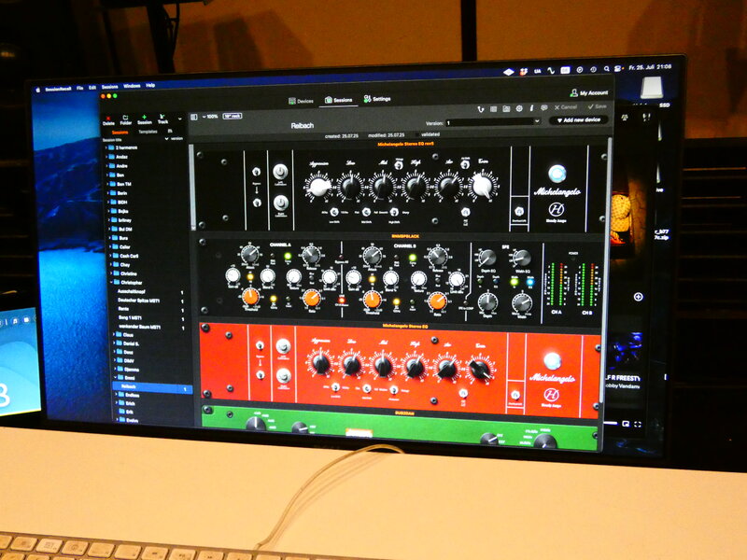The image size is (747, 560).
Task: Collapse the Christopher folder
Action: point(111,283)
